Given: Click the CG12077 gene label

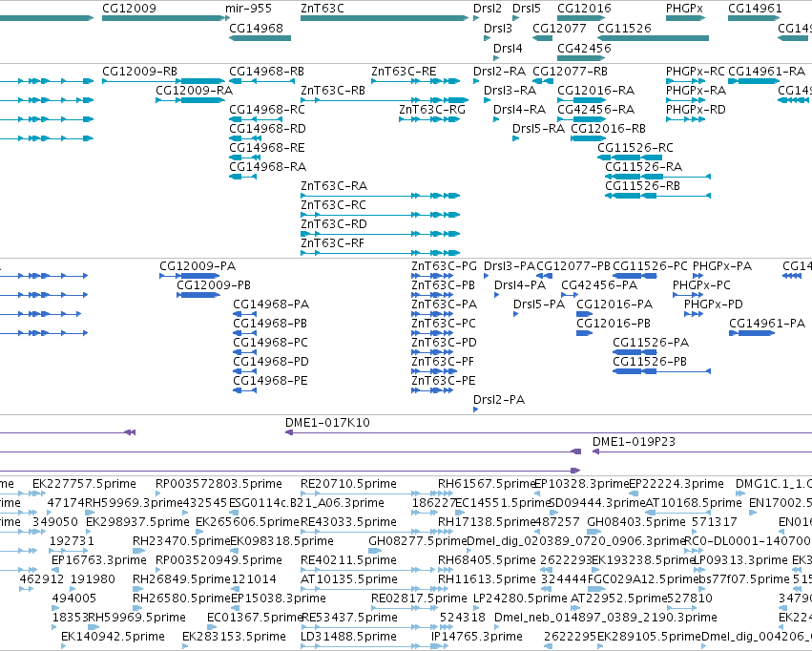Looking at the screenshot, I should point(559,29).
